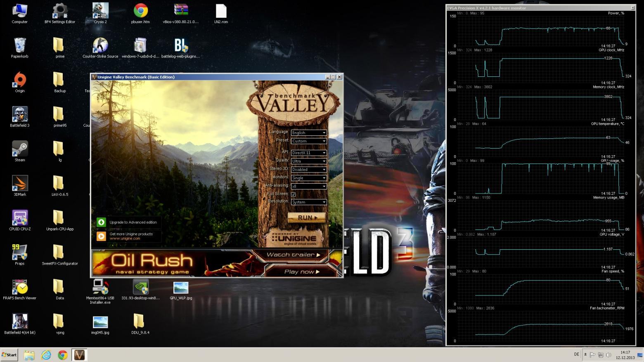
Task: Toggle the Full Screen checkbox in Valley
Action: 293,194
